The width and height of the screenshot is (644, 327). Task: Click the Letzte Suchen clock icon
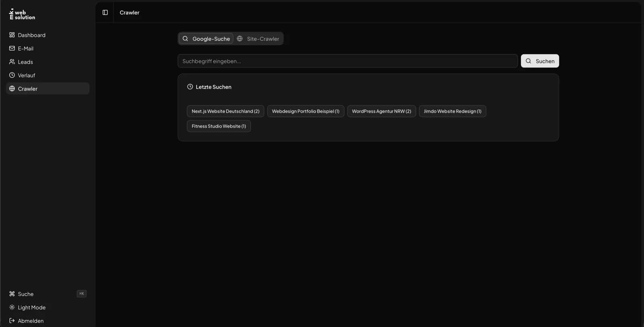190,87
